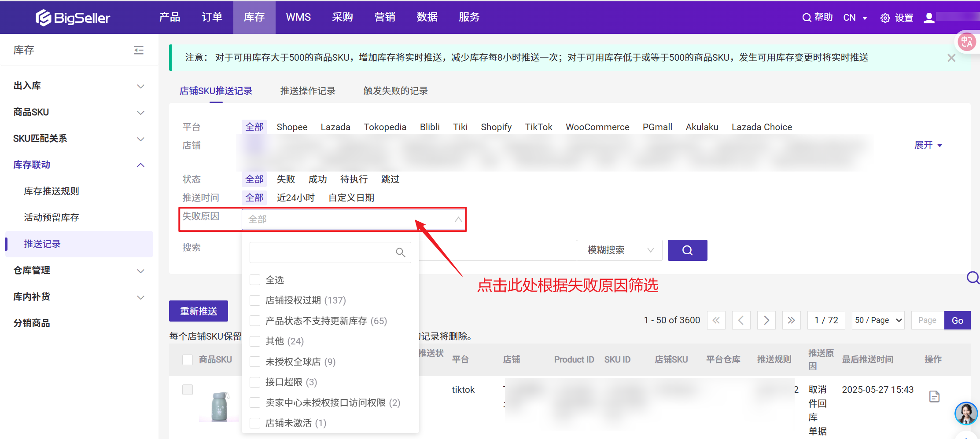Click the Go page button

[957, 320]
